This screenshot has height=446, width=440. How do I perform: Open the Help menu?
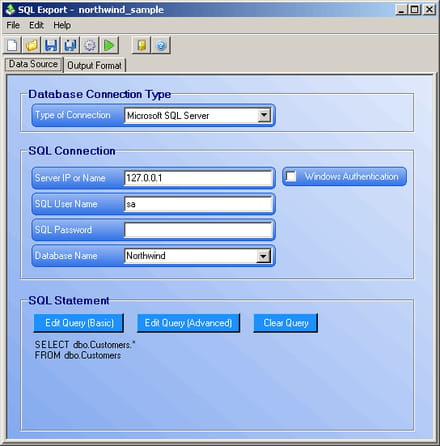click(62, 25)
